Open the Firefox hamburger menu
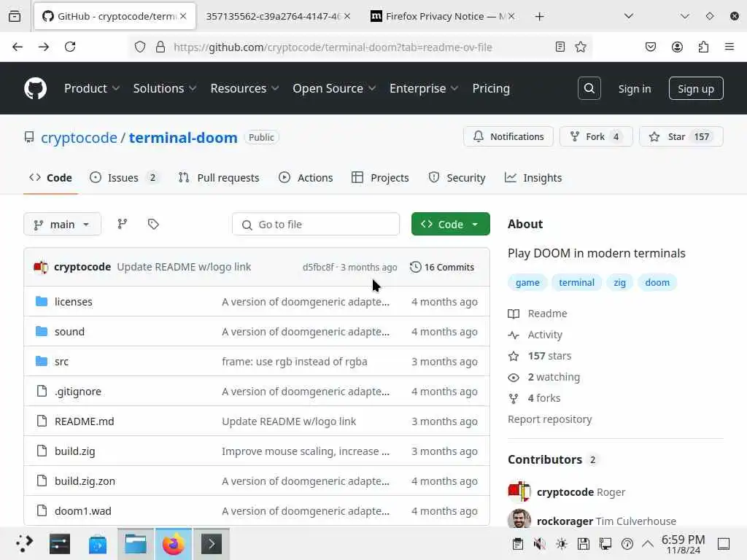Screen dimensions: 747x560 729,47
